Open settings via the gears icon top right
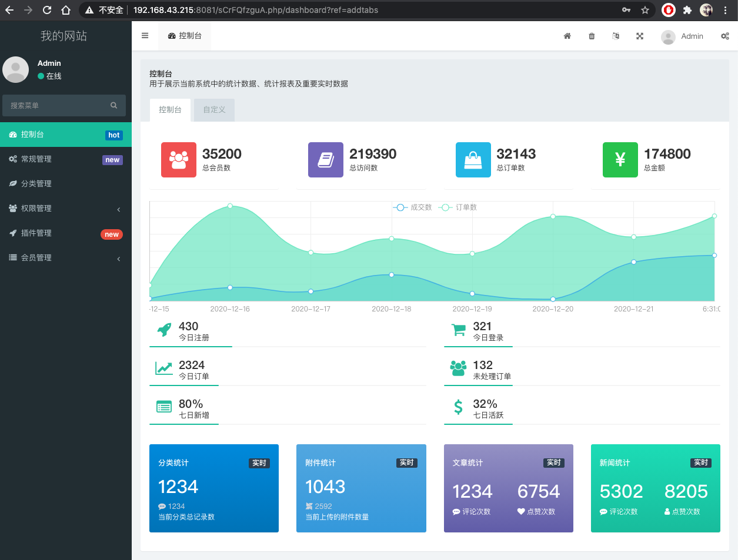The width and height of the screenshot is (738, 560). pyautogui.click(x=725, y=36)
